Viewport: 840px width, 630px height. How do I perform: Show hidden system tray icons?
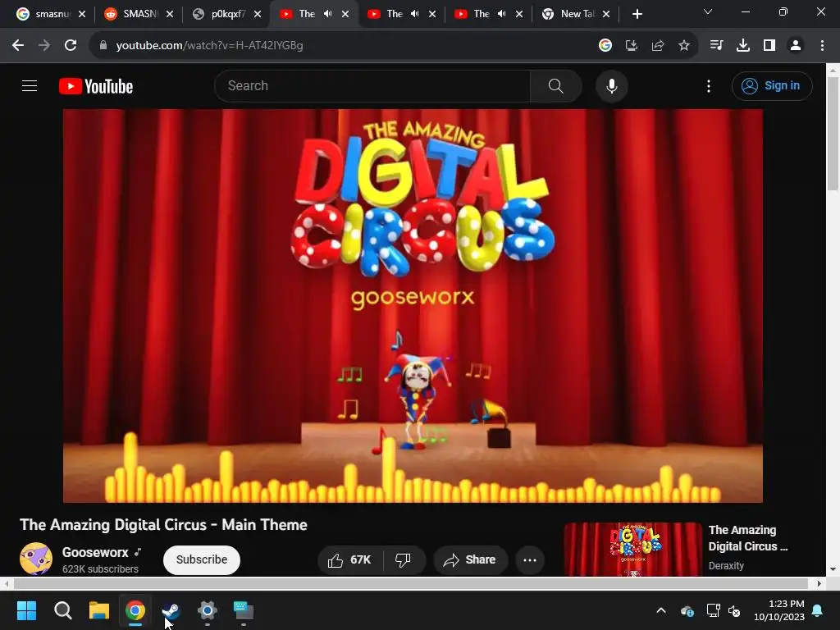click(661, 610)
